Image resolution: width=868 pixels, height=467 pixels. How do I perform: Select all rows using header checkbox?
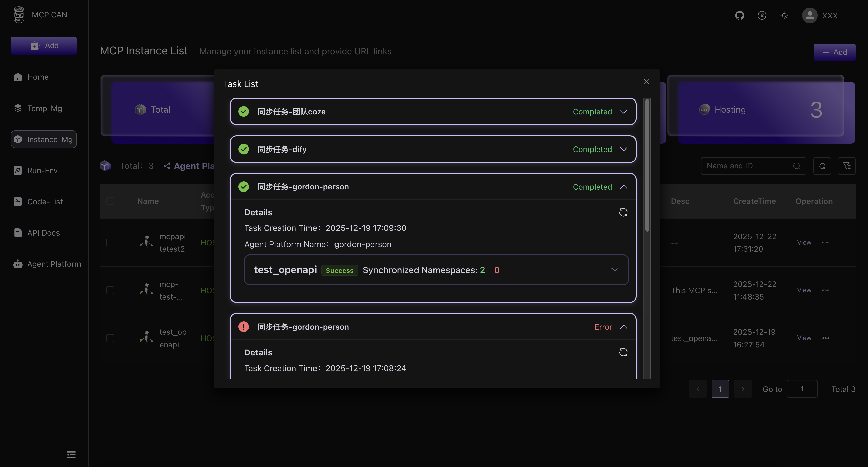click(x=110, y=201)
